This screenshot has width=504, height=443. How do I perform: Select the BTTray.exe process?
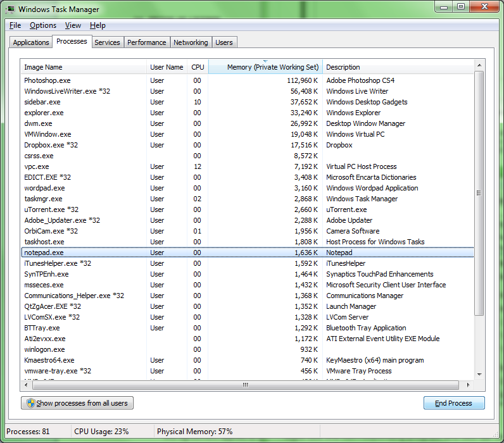click(x=247, y=328)
